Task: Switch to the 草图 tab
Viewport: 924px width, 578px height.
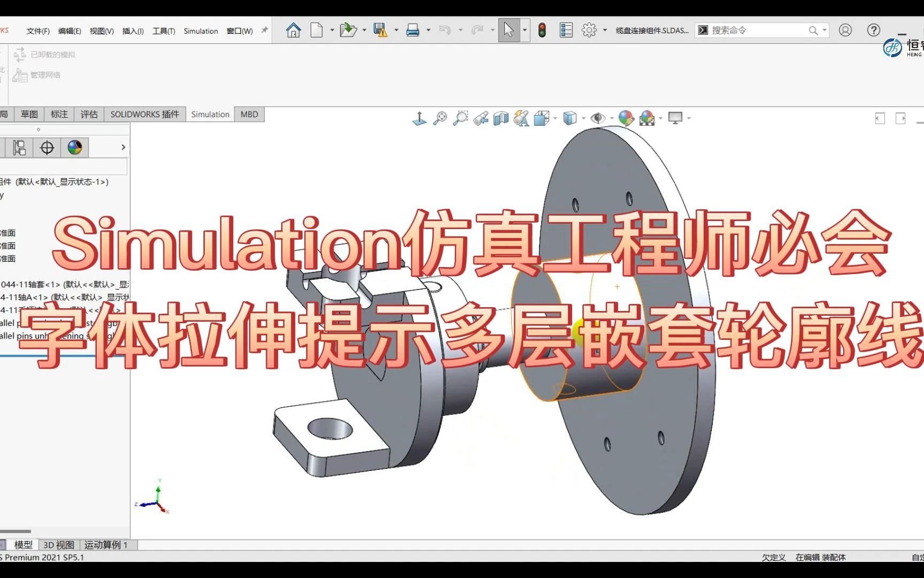Action: click(x=29, y=115)
